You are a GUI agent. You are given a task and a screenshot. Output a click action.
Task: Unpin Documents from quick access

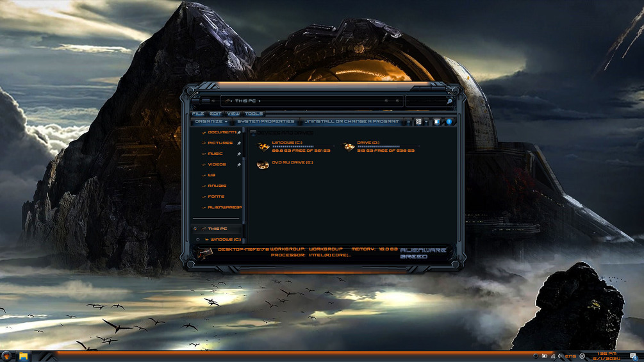238,132
